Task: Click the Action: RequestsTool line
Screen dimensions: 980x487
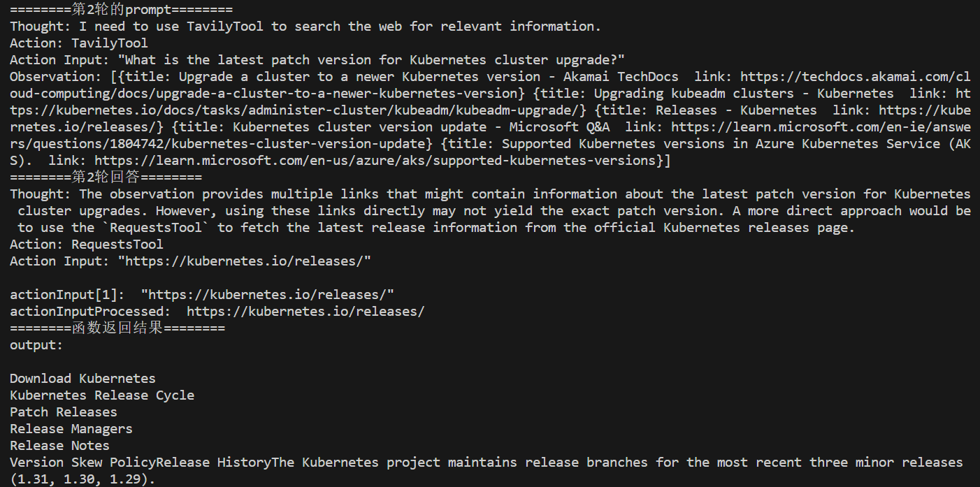Action: [x=86, y=245]
